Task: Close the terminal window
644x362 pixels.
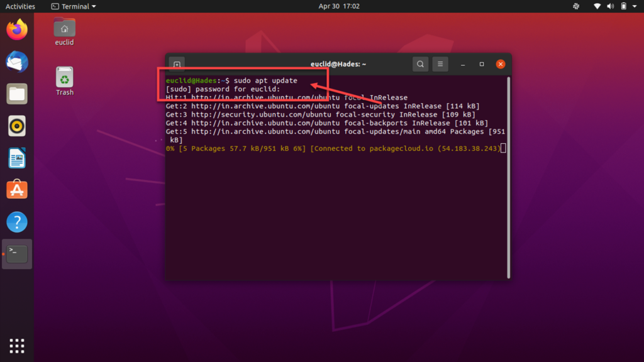Action: point(500,64)
